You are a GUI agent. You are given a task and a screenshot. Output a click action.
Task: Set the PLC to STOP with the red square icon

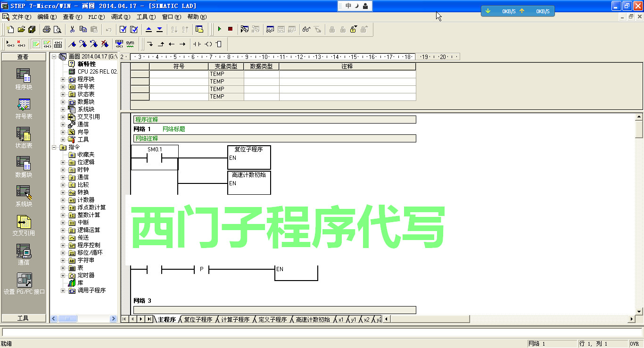230,29
